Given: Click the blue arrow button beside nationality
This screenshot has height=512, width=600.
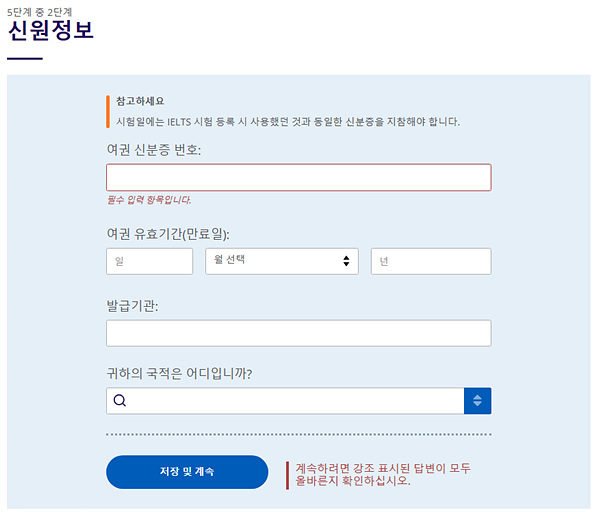Looking at the screenshot, I should pyautogui.click(x=477, y=401).
